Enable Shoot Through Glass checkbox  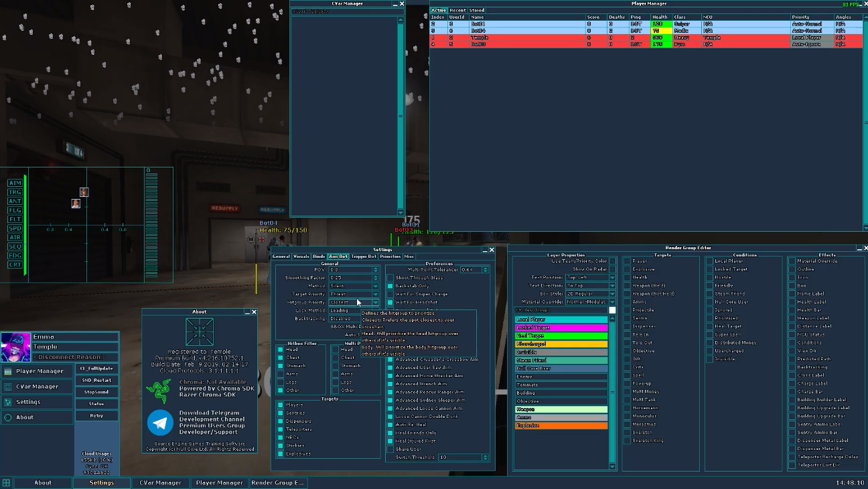pos(390,278)
